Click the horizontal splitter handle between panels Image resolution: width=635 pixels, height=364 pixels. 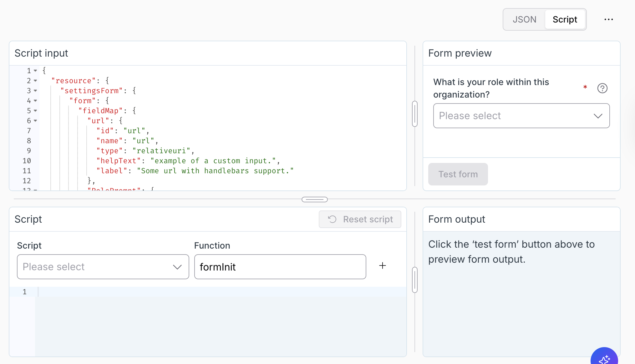pos(314,199)
